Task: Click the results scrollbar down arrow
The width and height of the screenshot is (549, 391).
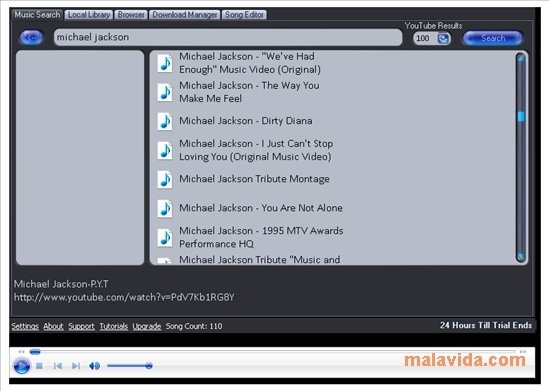Action: tap(521, 257)
